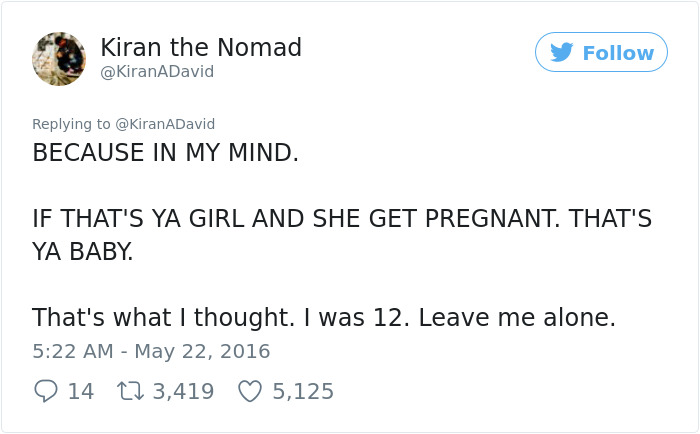This screenshot has width=700, height=434.
Task: Click the Twitter bird icon in Follow button
Action: 561,53
